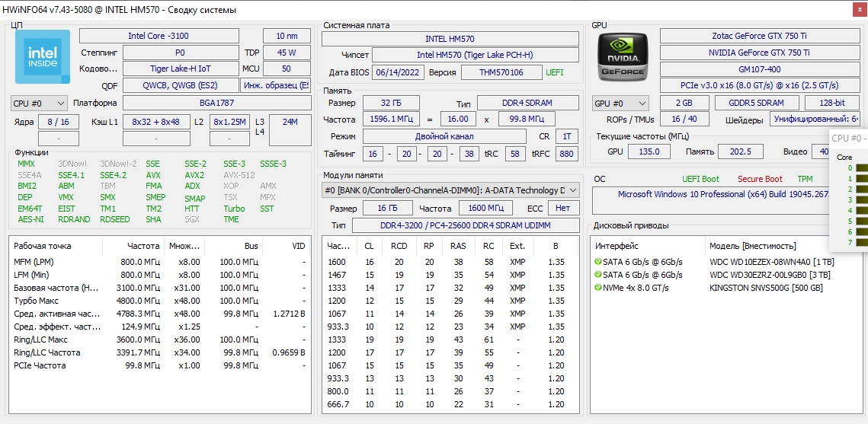Select the Турбо Макс operating point row
868x424 pixels.
(160, 301)
